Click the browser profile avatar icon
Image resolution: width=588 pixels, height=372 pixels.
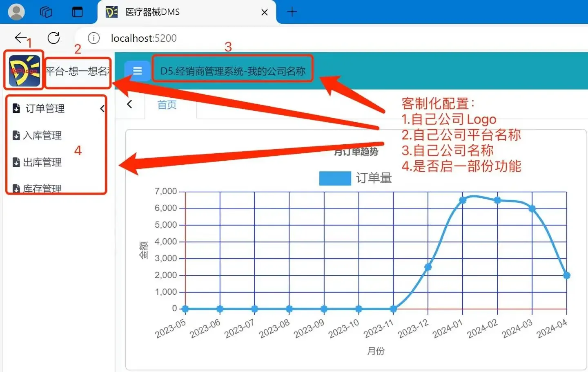tap(16, 12)
